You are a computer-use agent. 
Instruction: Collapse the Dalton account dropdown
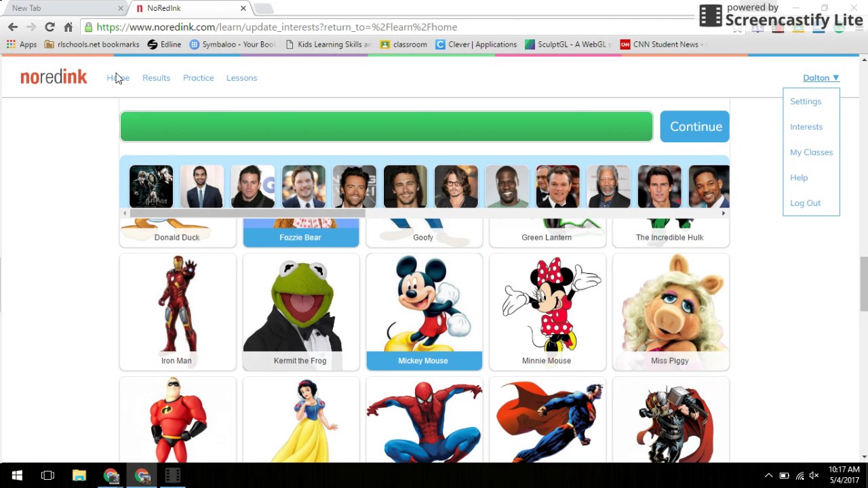821,78
